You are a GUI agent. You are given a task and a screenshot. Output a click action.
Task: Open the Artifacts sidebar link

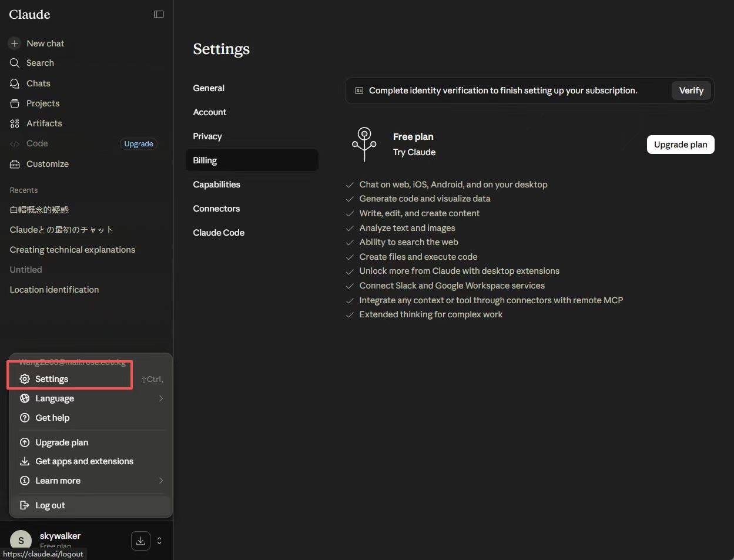click(44, 123)
